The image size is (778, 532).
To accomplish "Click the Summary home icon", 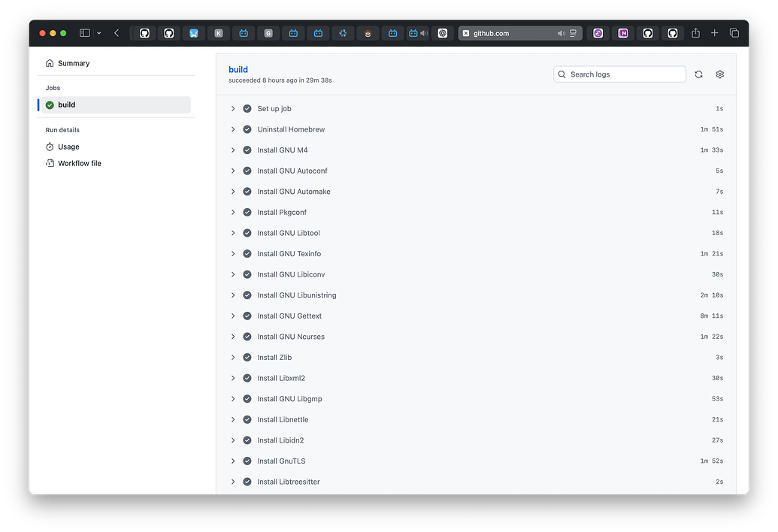I will 48,63.
